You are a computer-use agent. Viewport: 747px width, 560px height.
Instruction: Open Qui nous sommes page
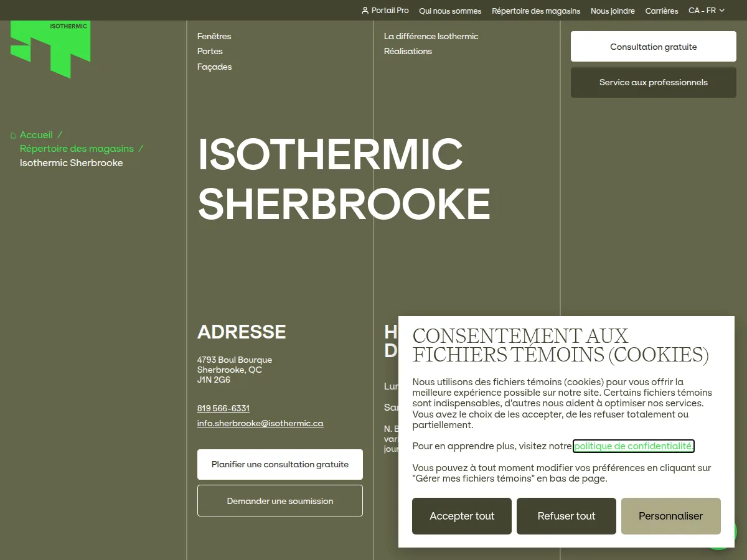coord(450,11)
